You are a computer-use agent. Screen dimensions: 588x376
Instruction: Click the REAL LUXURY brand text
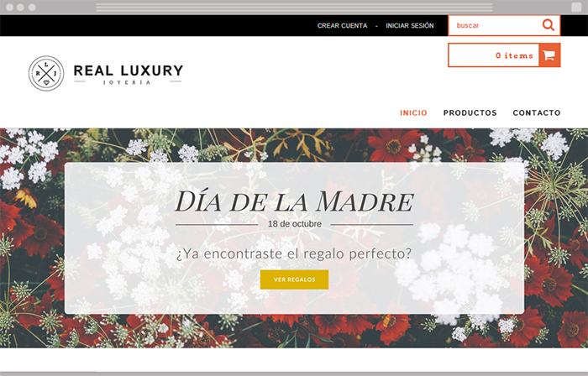pos(129,70)
